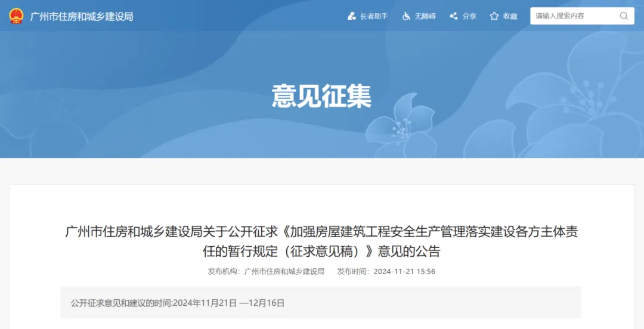Click the 收藏 text label

[x=510, y=16]
